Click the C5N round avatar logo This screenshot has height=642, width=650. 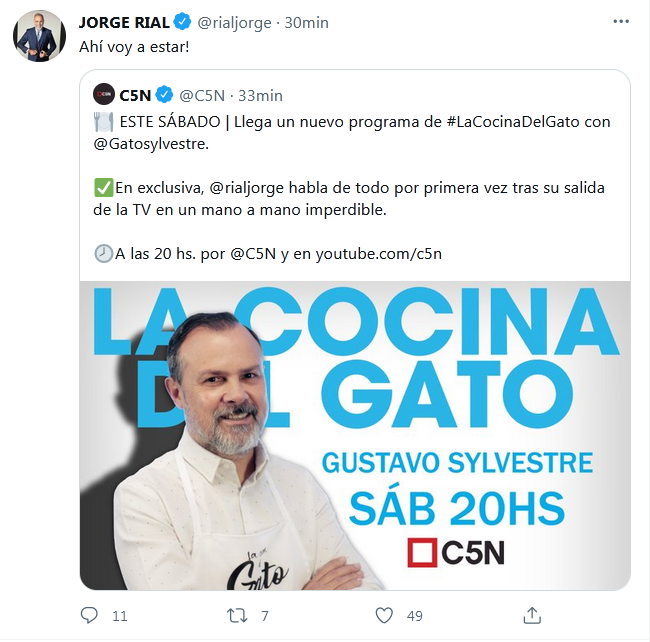(104, 94)
